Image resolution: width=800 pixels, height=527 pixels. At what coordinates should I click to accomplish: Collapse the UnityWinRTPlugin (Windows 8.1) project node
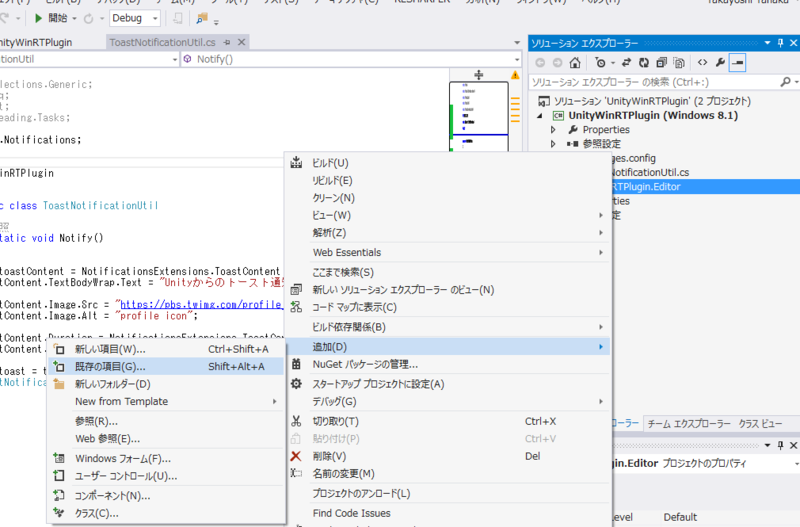[x=540, y=116]
